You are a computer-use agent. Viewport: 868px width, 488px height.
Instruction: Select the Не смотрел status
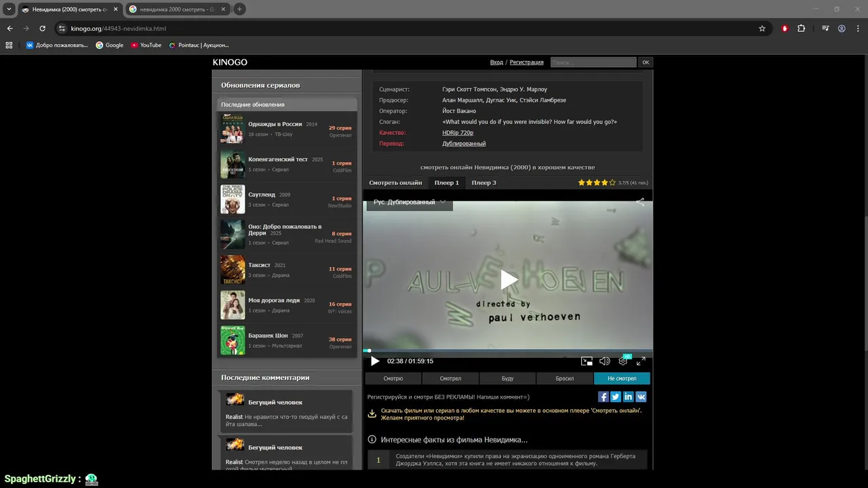[x=622, y=379]
